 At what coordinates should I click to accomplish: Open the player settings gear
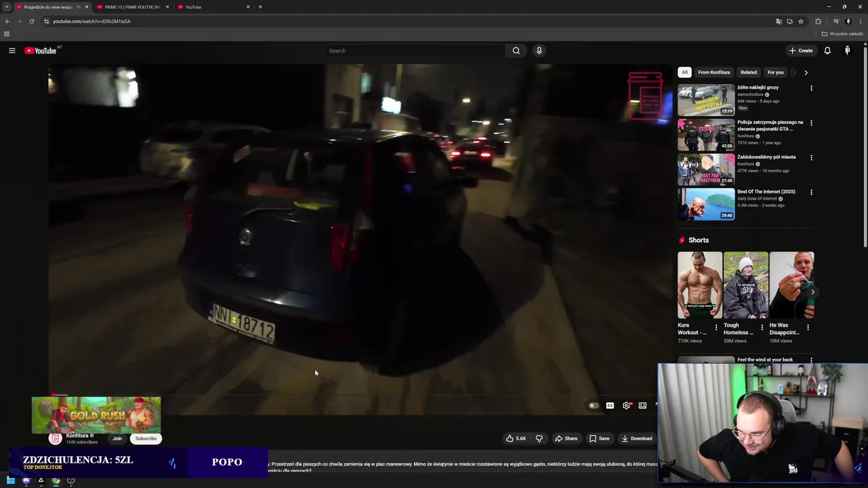coord(627,405)
